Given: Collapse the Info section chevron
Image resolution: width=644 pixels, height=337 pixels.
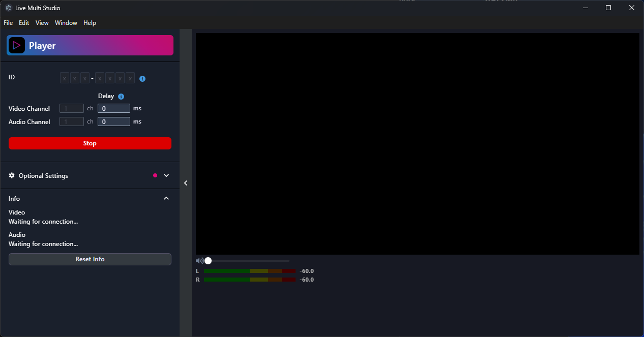Looking at the screenshot, I should coord(166,198).
